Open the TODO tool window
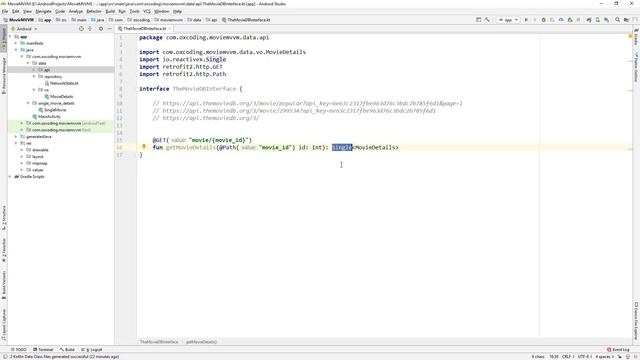Image resolution: width=640 pixels, height=360 pixels. [x=19, y=350]
